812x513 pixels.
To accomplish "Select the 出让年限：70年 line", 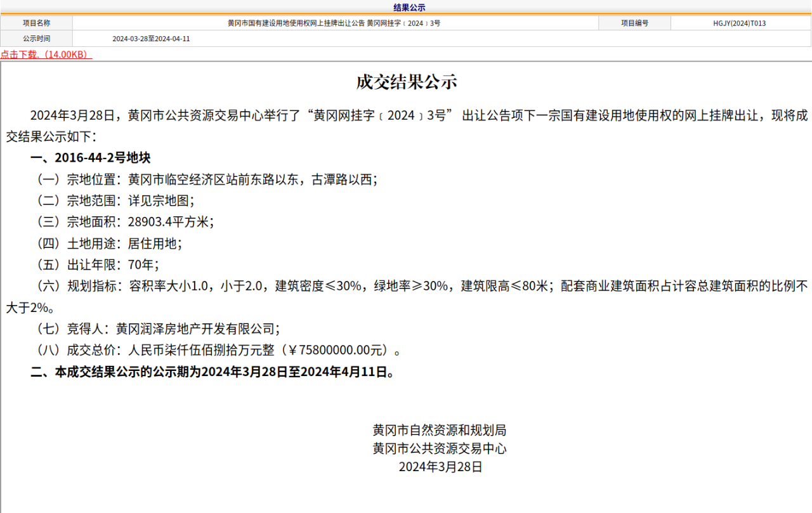I will 96,264.
